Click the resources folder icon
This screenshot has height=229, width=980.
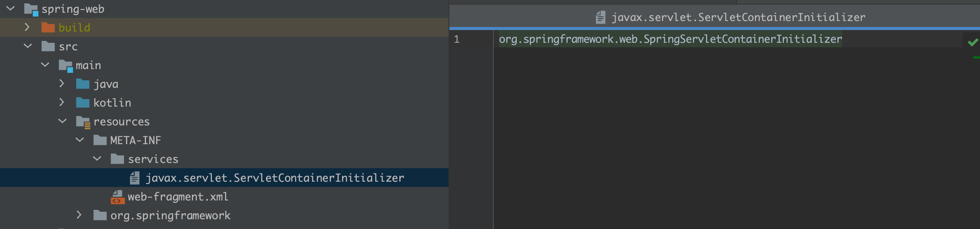[x=83, y=122]
